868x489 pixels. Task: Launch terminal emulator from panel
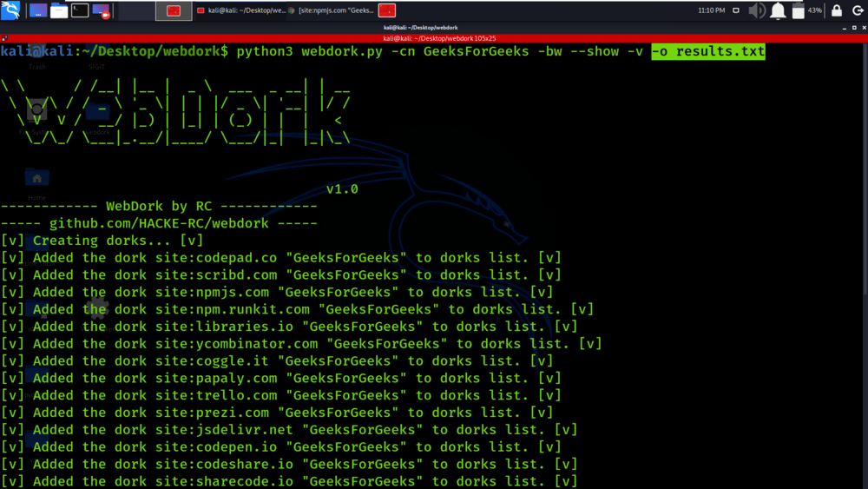tap(80, 10)
